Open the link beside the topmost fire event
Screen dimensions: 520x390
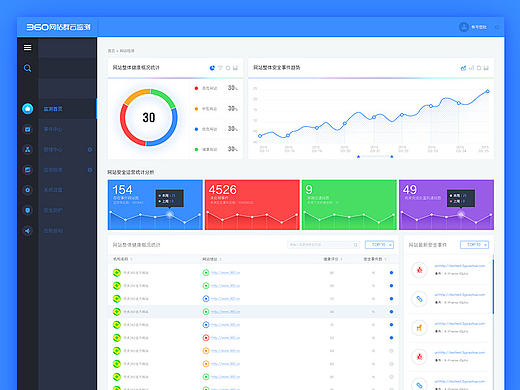(460, 266)
